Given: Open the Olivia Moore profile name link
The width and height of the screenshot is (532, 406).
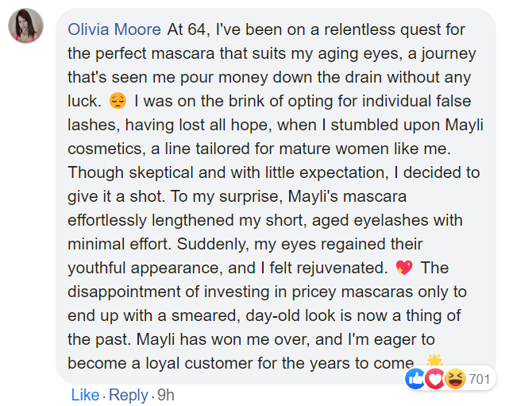Looking at the screenshot, I should 116,29.
